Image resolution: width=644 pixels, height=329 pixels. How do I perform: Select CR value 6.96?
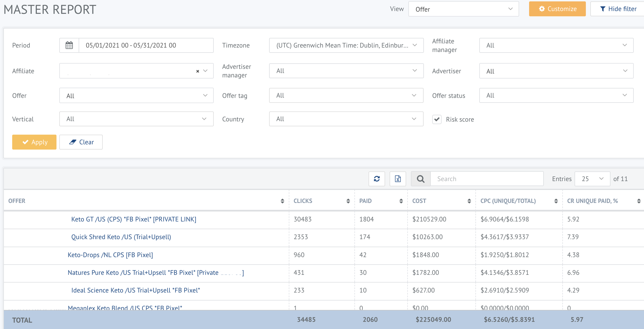click(x=573, y=273)
